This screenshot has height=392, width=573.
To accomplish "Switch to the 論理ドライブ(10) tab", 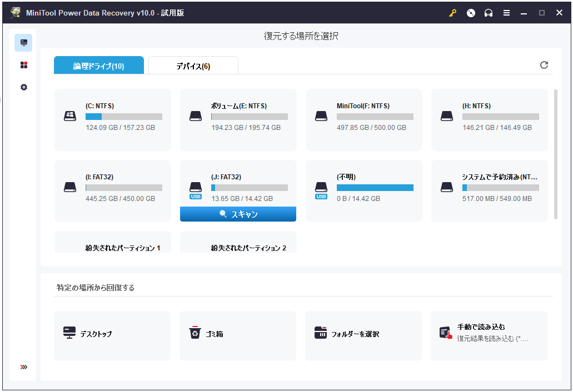I will pos(99,66).
